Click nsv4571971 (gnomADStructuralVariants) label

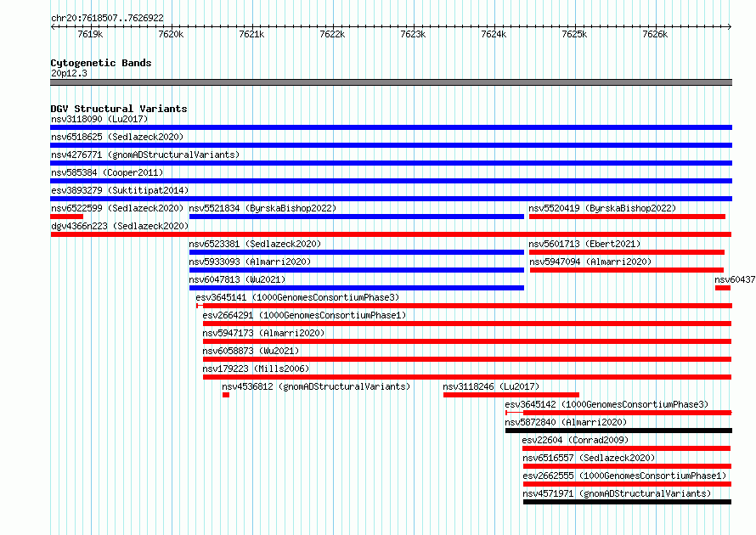click(617, 493)
